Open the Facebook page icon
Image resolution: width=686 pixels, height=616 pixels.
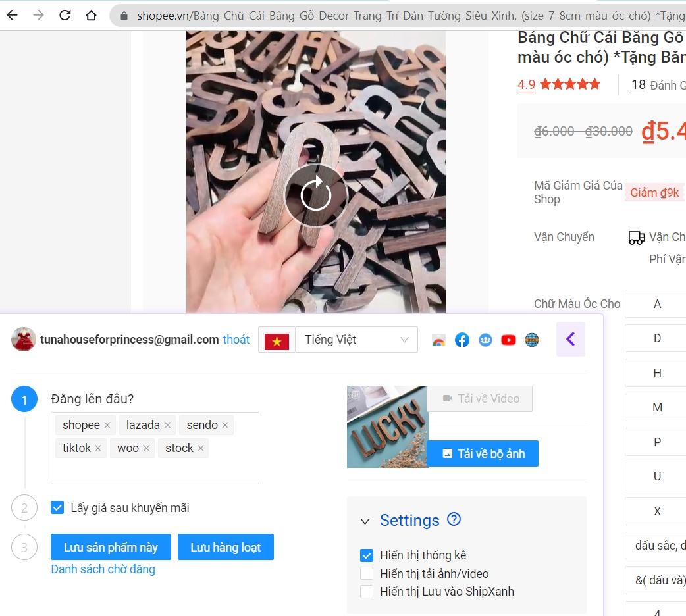point(462,340)
